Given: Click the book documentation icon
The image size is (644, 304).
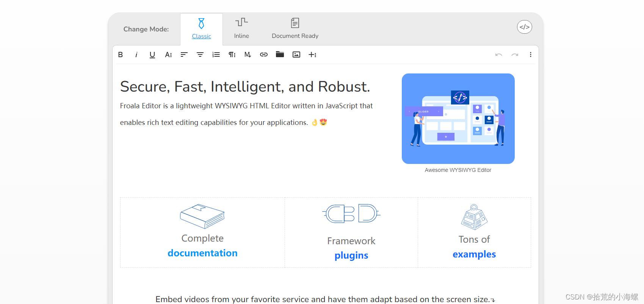Looking at the screenshot, I should (x=202, y=217).
